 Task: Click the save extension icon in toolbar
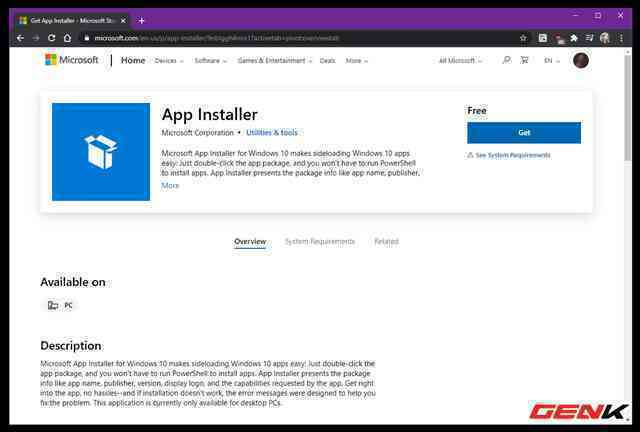pyautogui.click(x=542, y=38)
